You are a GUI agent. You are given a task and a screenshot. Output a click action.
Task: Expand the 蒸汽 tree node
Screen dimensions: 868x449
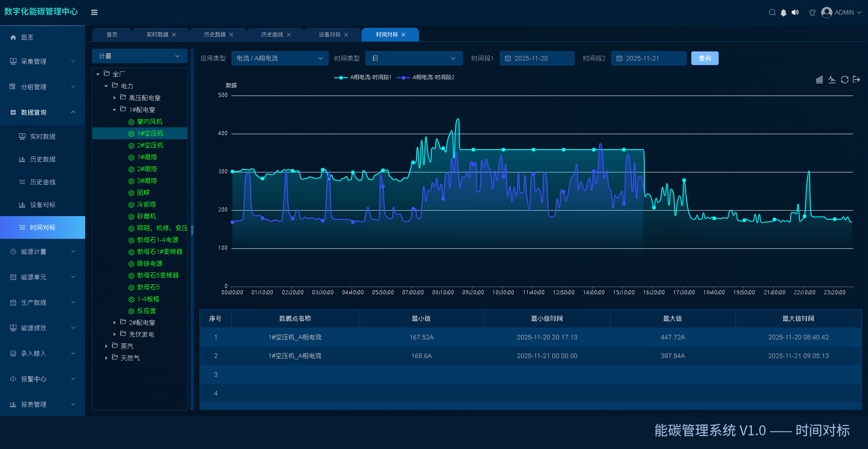(106, 346)
